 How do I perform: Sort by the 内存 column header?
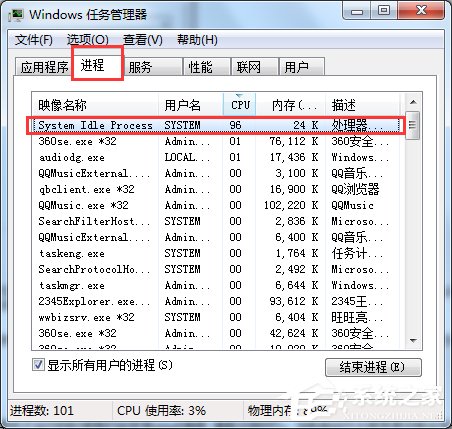coord(290,105)
